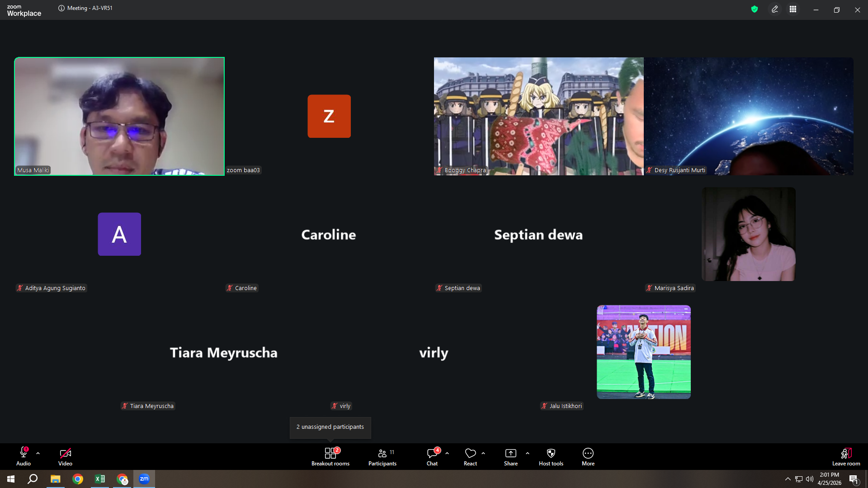The width and height of the screenshot is (868, 488).
Task: Start Share screen
Action: (511, 456)
